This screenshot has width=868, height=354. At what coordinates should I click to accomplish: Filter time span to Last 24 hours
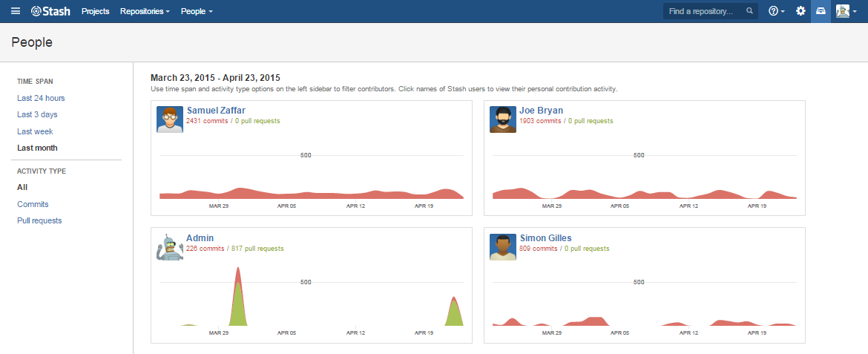point(41,98)
